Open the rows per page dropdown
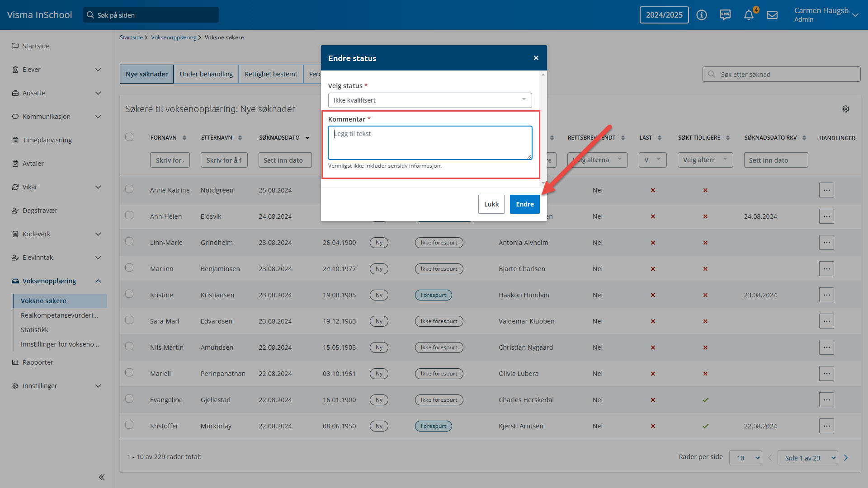Viewport: 868px width, 488px height. 745,458
